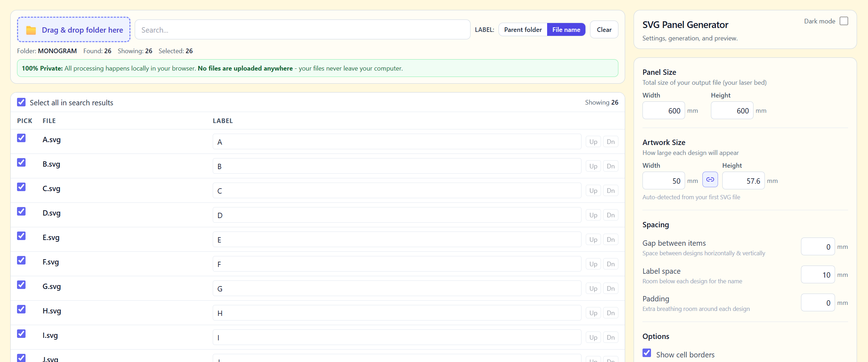The image size is (868, 362).
Task: Move D.svg down with Dn button
Action: coord(611,215)
